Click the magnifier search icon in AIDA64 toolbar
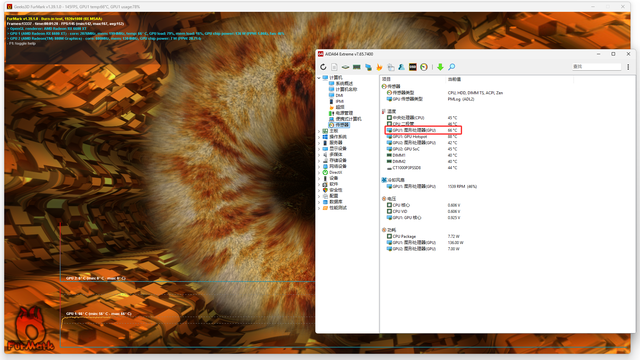 451,67
